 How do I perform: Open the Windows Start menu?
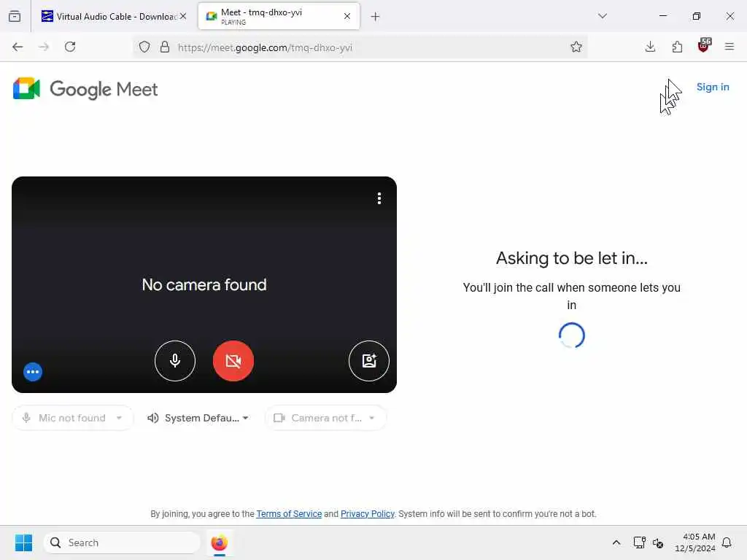pos(24,542)
